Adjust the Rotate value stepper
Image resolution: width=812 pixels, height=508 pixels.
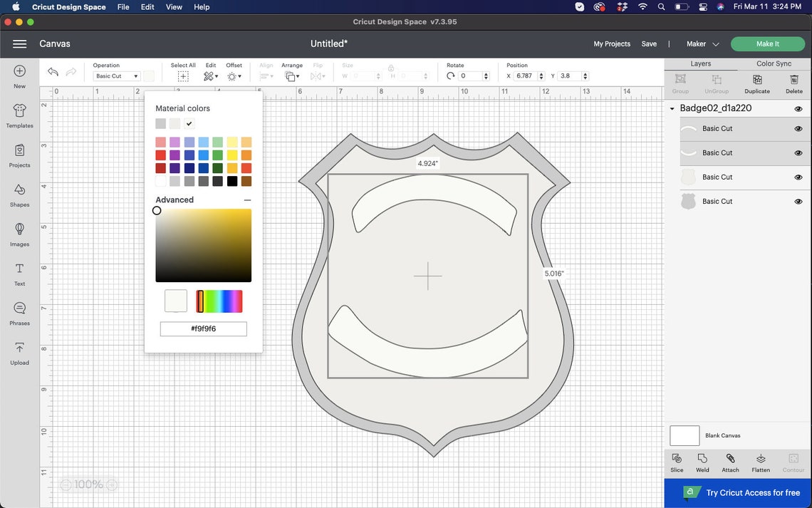486,76
